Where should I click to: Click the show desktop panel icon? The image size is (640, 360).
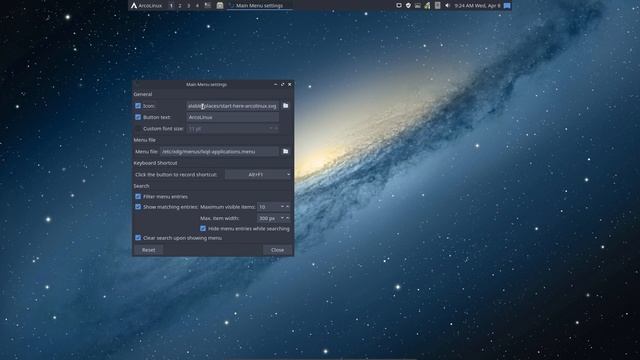pyautogui.click(x=208, y=5)
